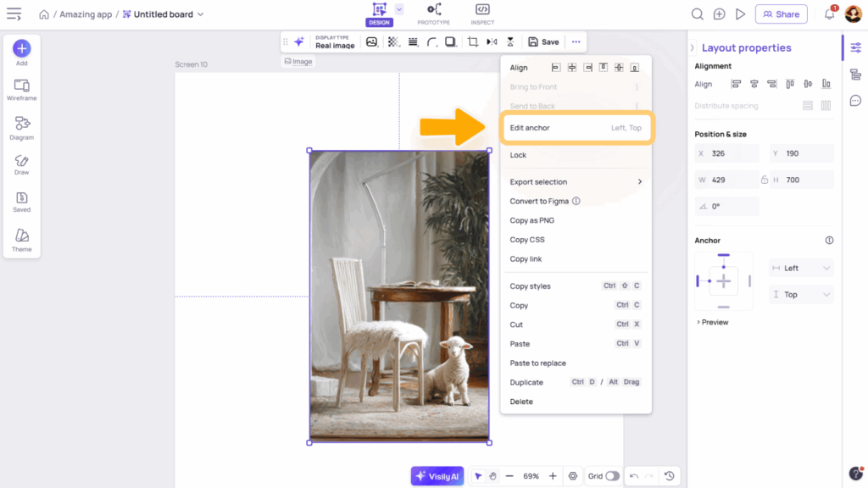Click the zoom in plus button

tap(553, 476)
